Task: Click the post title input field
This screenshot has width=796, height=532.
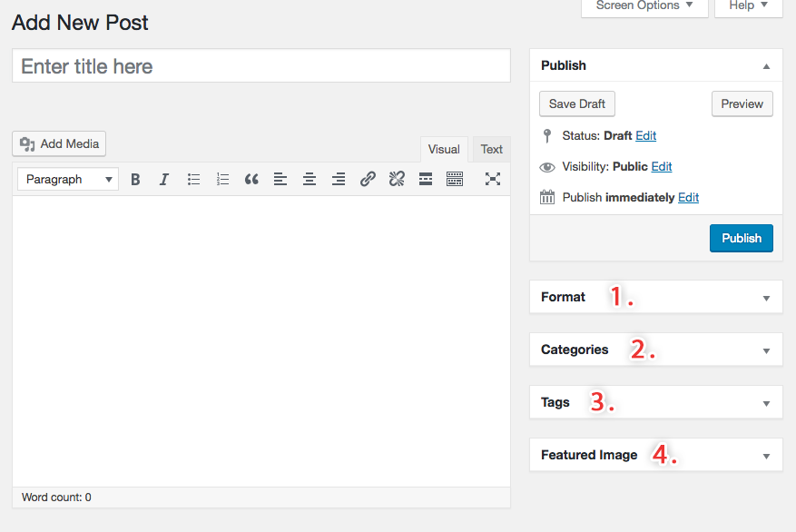Action: [x=261, y=66]
